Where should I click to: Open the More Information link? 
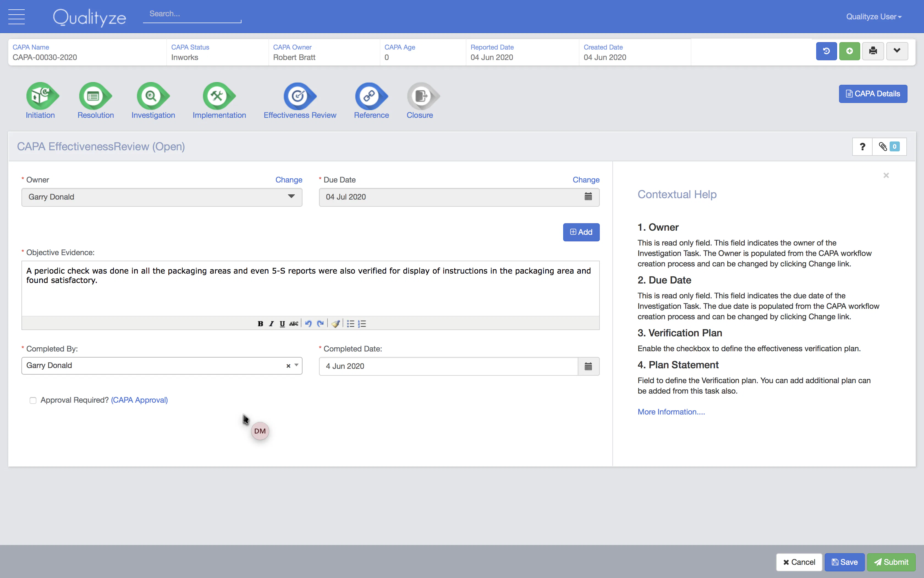click(671, 412)
